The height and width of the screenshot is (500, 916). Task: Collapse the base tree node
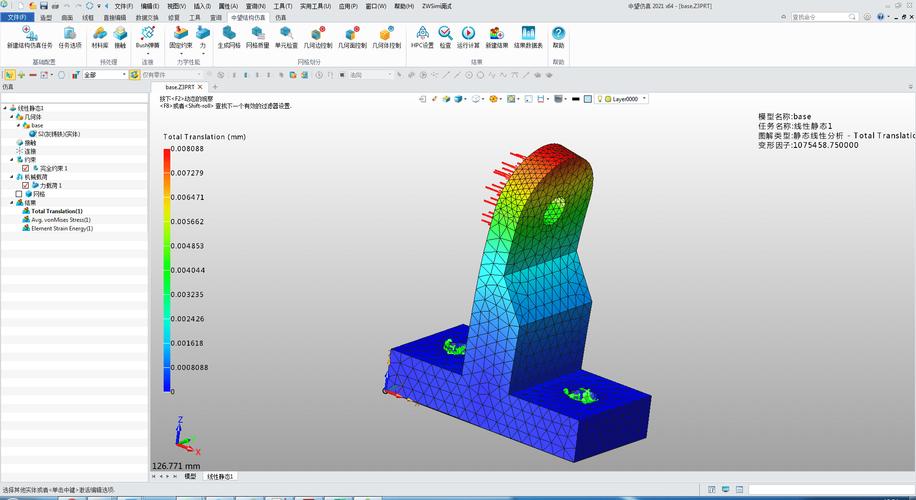click(x=19, y=125)
